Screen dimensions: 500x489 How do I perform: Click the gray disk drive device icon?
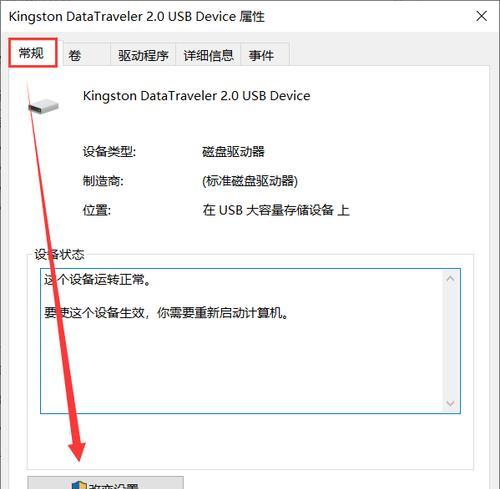click(x=43, y=106)
